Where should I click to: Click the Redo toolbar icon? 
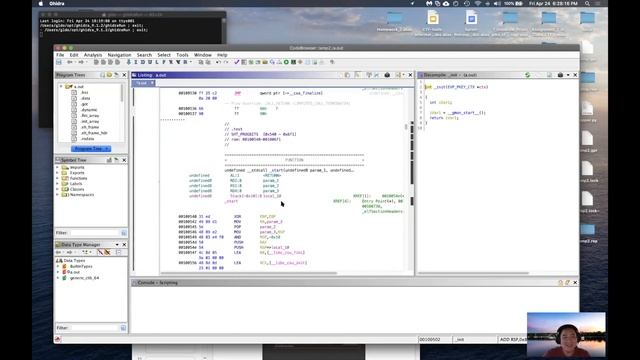(x=226, y=62)
